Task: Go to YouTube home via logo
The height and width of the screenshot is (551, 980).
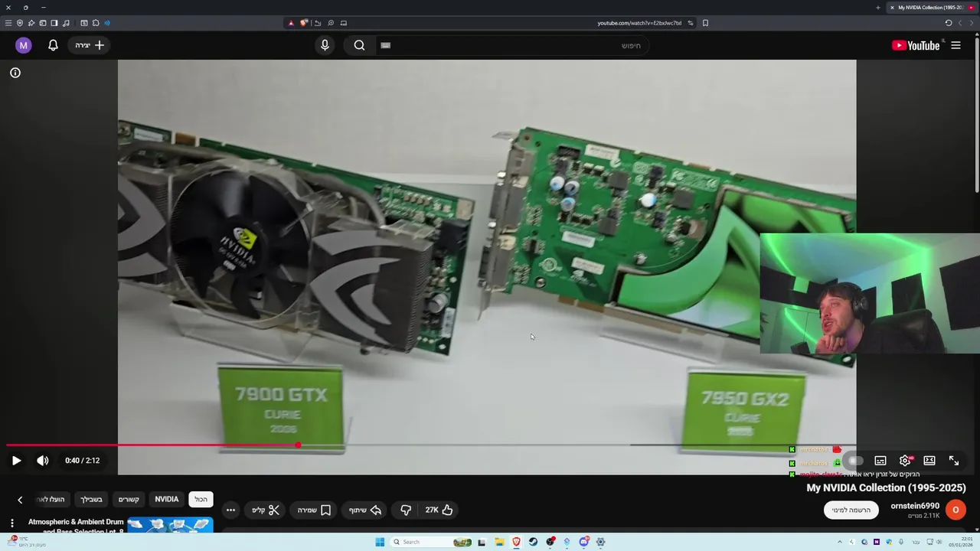Action: click(916, 45)
